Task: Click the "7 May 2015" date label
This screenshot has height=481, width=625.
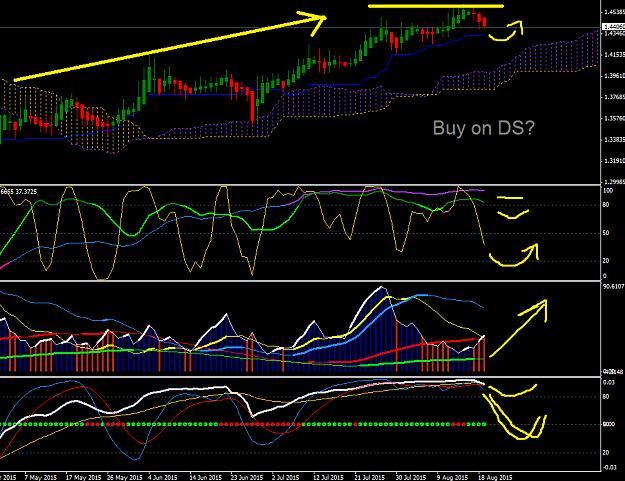Action: pos(41,477)
